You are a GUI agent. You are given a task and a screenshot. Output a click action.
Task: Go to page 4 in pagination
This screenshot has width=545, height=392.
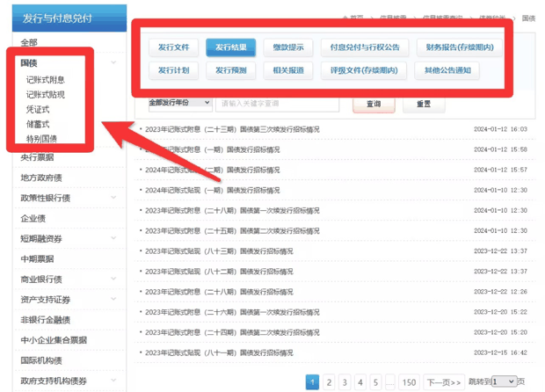coord(360,382)
